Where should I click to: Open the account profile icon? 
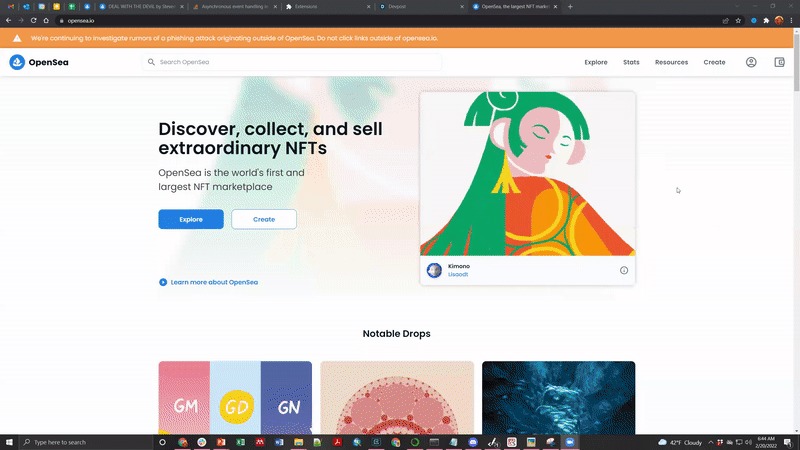click(751, 62)
